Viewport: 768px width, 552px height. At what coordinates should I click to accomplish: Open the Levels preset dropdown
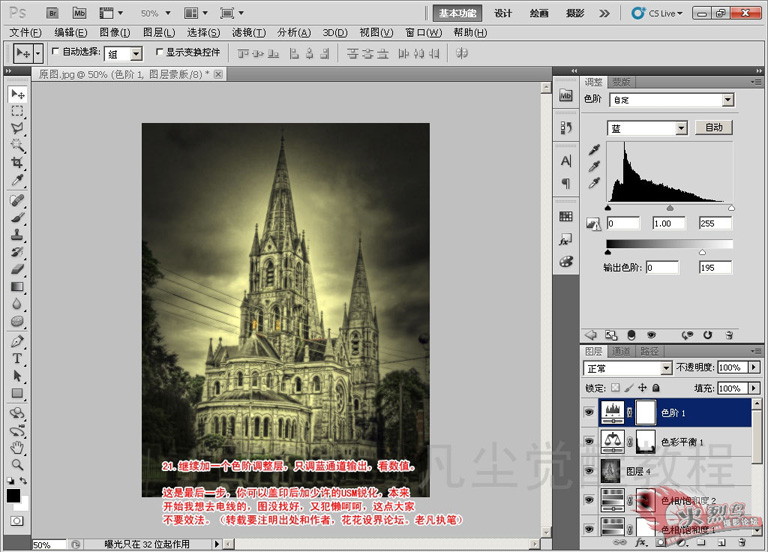728,100
